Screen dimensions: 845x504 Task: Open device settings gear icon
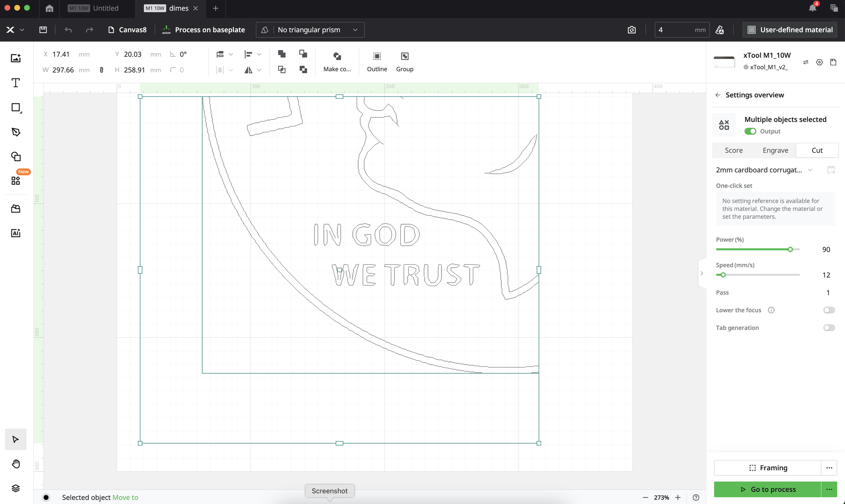pos(819,62)
